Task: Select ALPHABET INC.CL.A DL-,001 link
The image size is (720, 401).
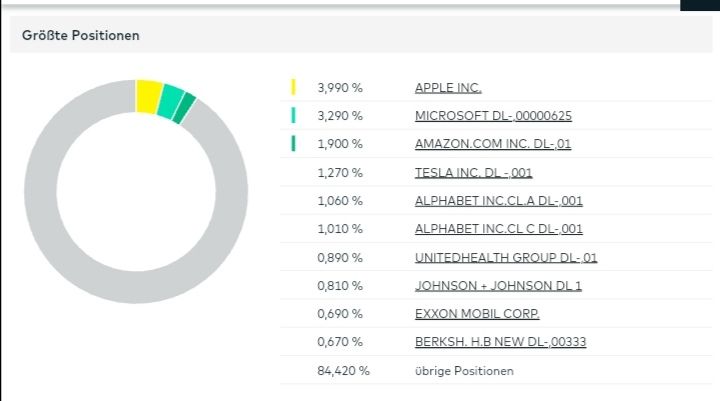Action: click(498, 201)
